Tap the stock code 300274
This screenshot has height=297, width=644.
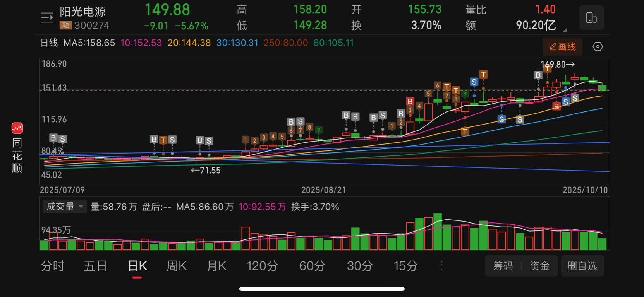[x=92, y=26]
